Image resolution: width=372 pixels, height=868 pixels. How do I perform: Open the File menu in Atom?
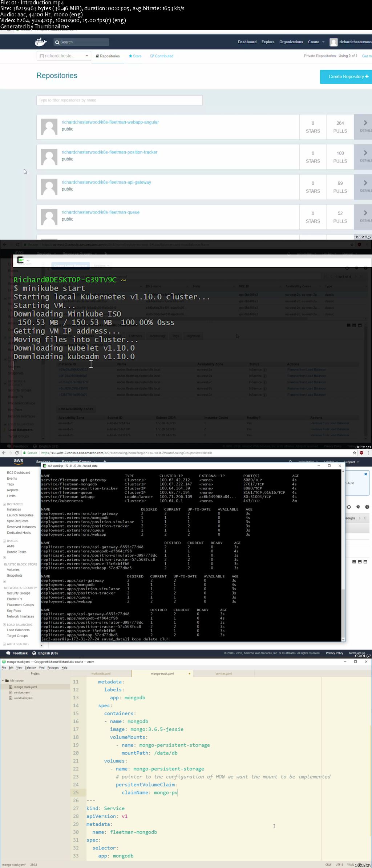[4, 668]
